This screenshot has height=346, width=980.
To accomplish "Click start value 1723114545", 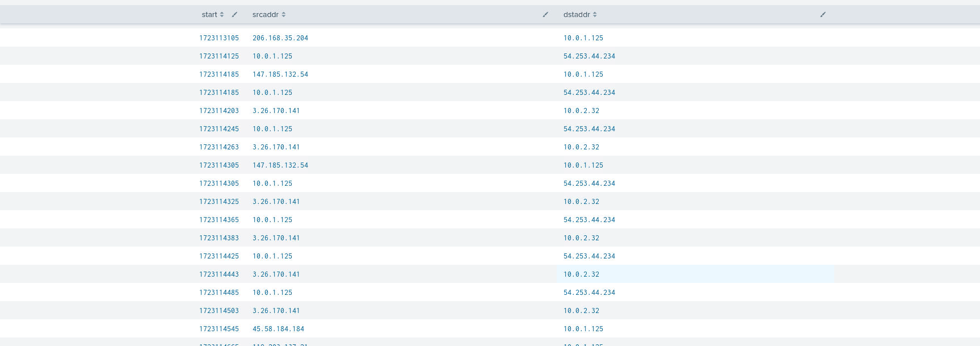I will pos(219,329).
